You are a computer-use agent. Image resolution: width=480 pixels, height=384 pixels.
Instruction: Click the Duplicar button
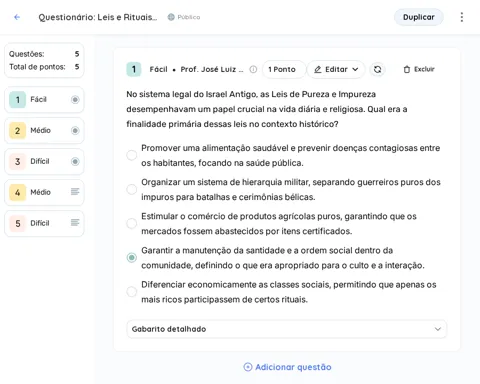[419, 17]
